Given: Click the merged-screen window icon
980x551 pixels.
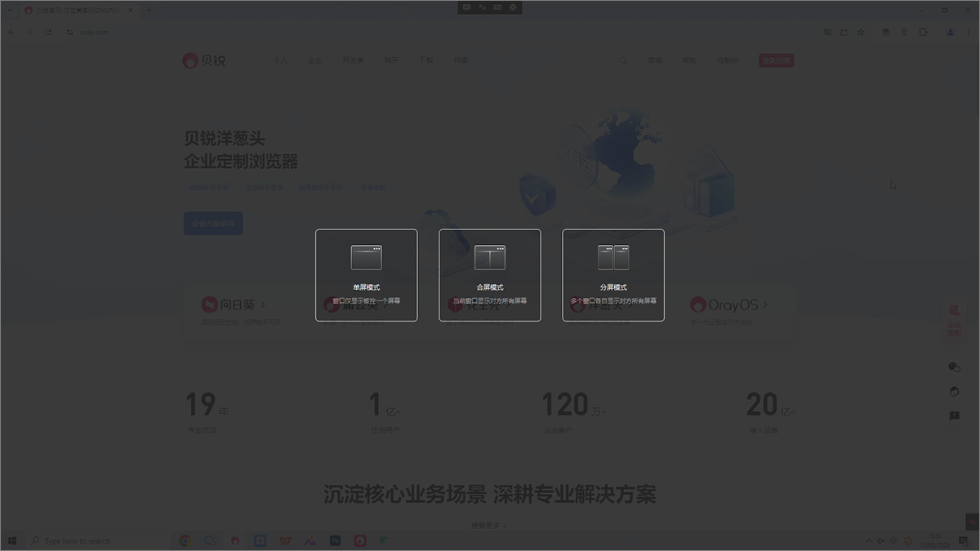Looking at the screenshot, I should [x=489, y=258].
